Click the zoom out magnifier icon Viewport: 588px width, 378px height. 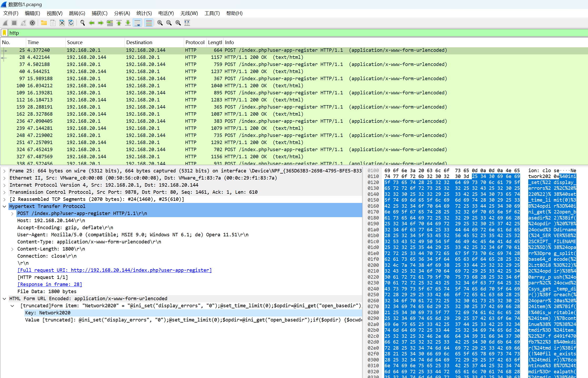(169, 23)
